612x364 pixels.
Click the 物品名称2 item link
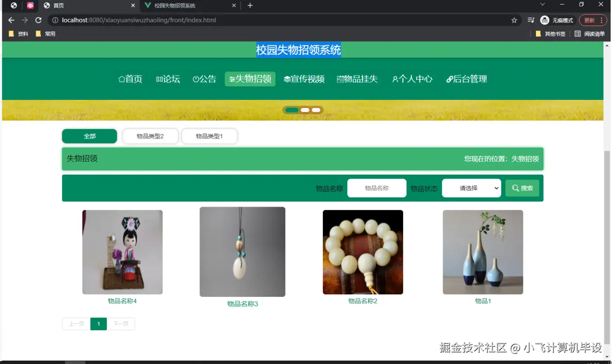tap(363, 301)
